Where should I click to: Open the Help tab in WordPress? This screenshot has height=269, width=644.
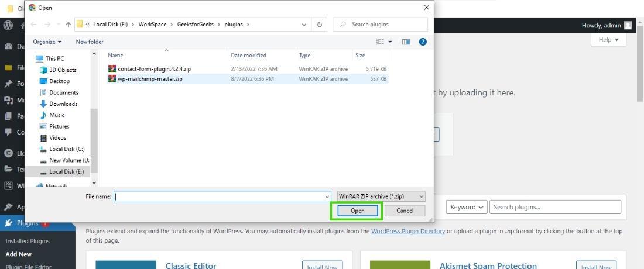(x=608, y=40)
